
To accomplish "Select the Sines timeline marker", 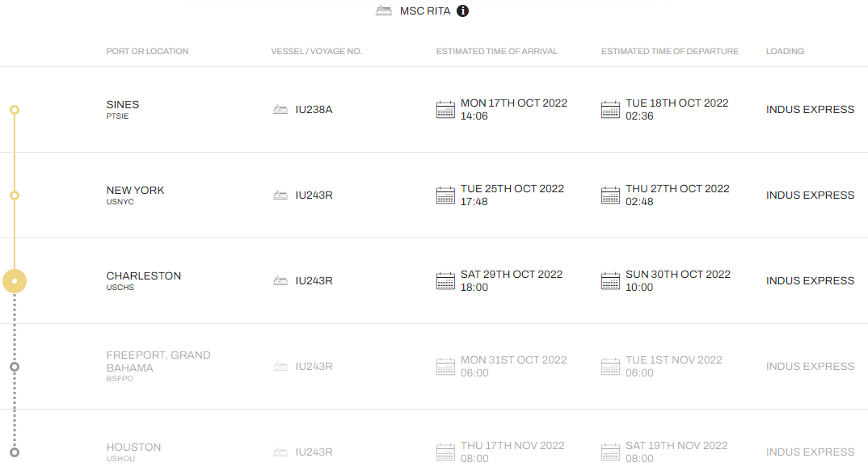I will point(15,110).
